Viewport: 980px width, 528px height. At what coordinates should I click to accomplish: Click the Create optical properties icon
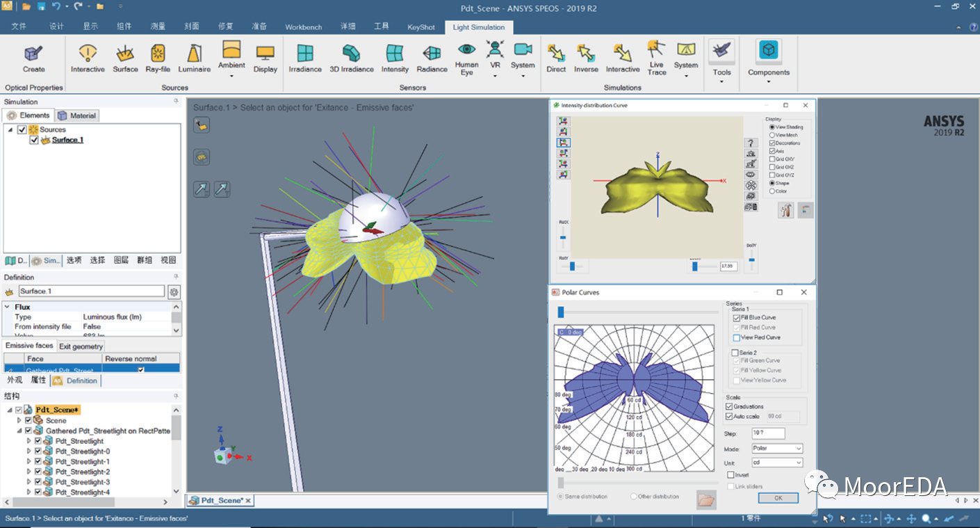[33, 54]
